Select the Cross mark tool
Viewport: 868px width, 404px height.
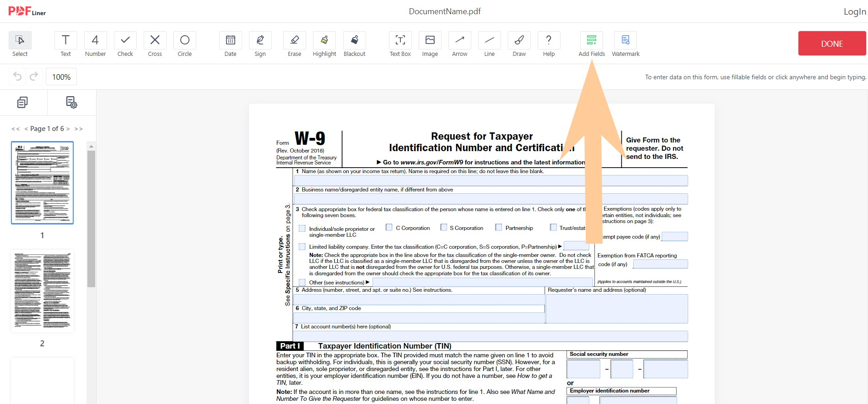(155, 44)
